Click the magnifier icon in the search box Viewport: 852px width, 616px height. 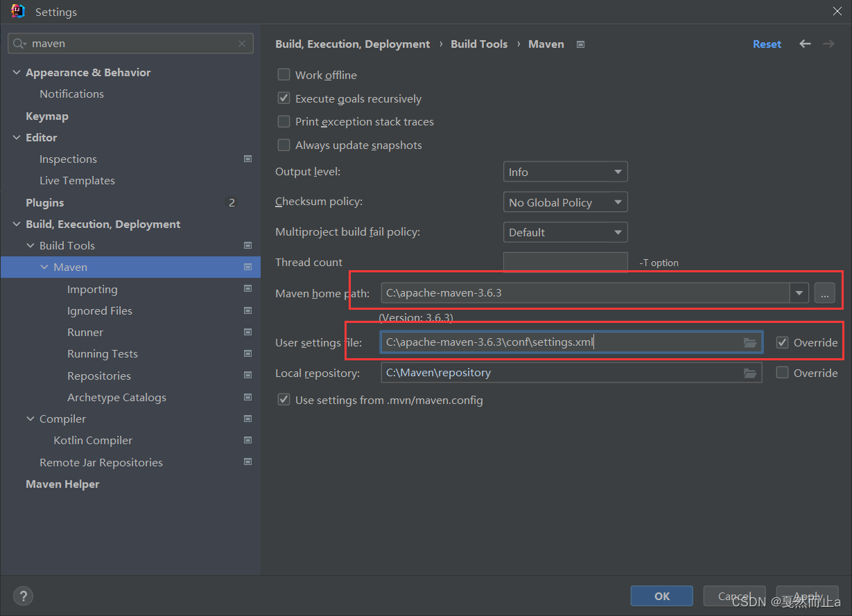pos(19,44)
